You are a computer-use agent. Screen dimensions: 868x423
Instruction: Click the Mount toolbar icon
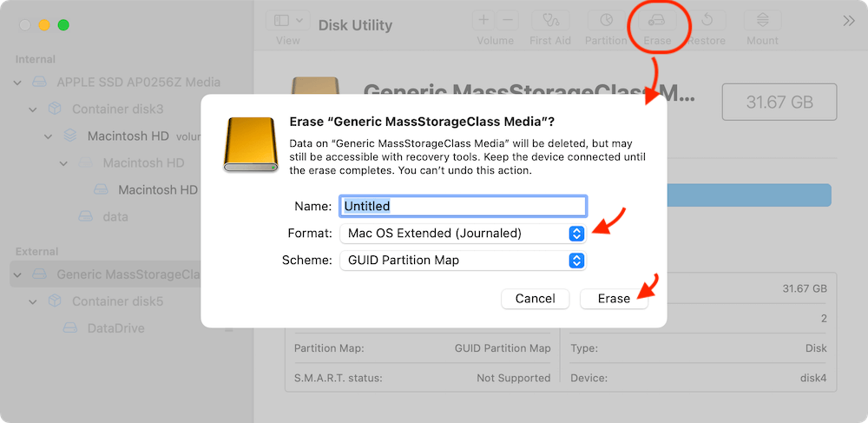[x=762, y=21]
